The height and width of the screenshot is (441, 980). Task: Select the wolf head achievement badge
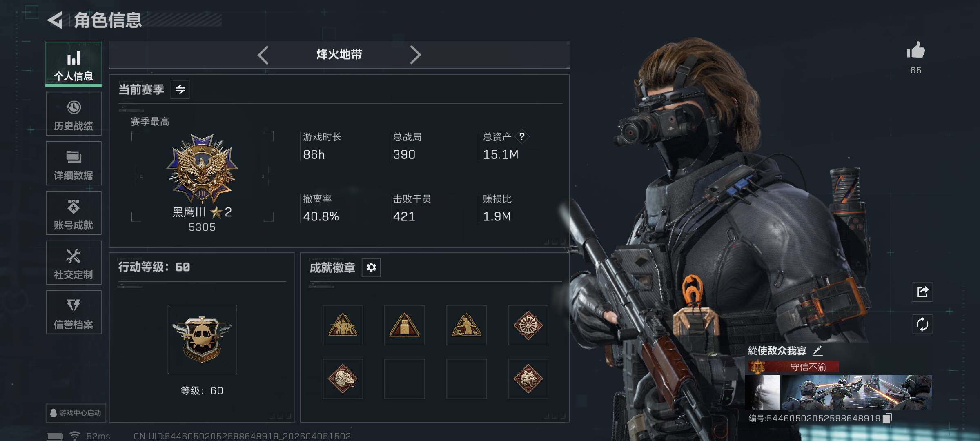click(528, 379)
